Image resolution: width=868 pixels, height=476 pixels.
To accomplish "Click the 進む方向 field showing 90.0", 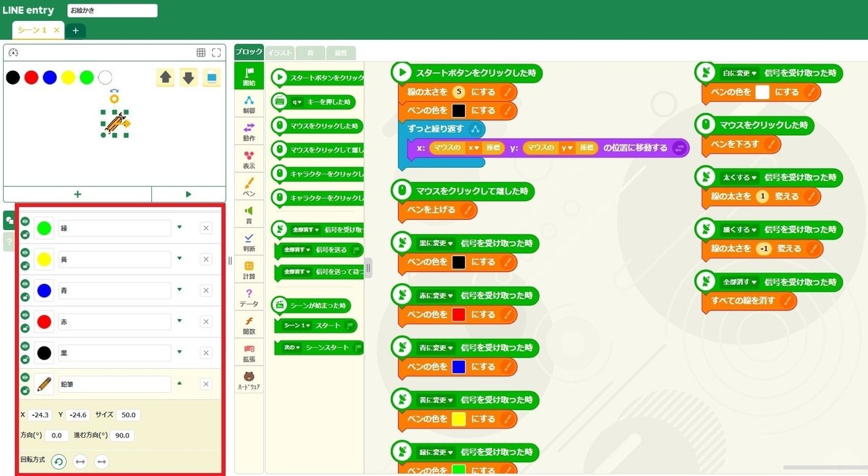I will [x=122, y=436].
